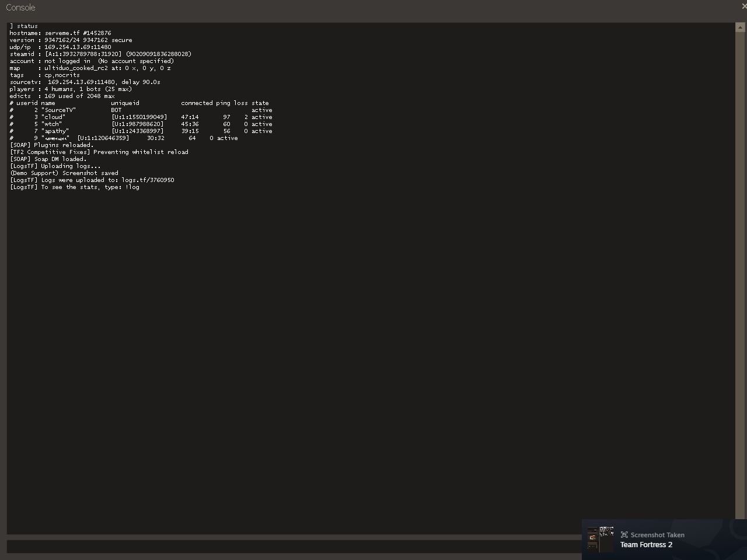
Task: Click the udp/ip address 169.254.13.69:11480
Action: (x=78, y=47)
